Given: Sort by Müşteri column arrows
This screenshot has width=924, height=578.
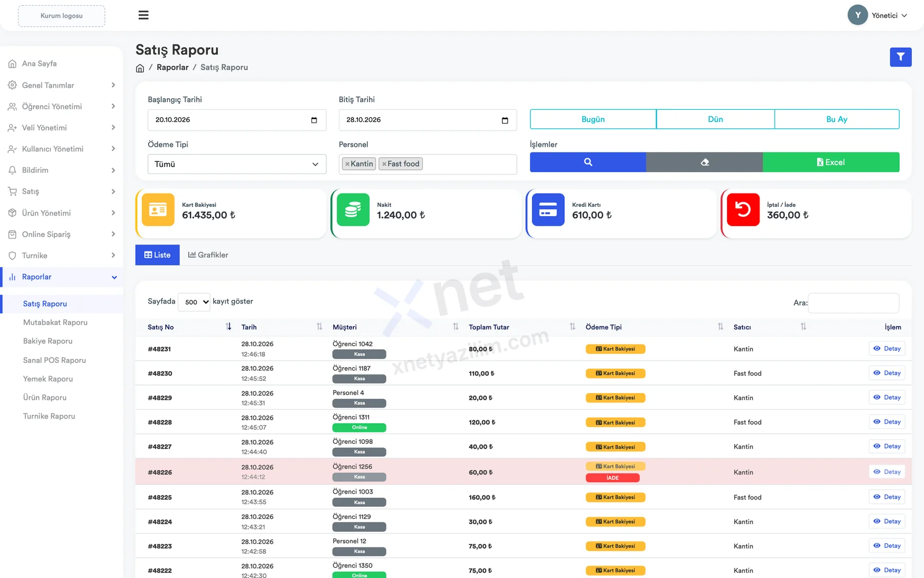Looking at the screenshot, I should tap(456, 327).
